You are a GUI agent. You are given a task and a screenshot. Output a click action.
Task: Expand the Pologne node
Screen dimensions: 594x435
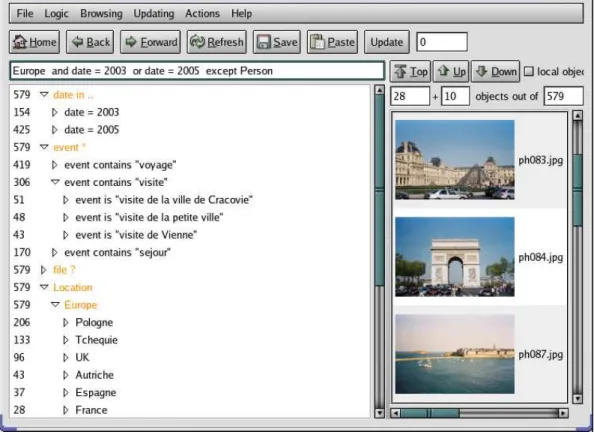[x=66, y=322]
